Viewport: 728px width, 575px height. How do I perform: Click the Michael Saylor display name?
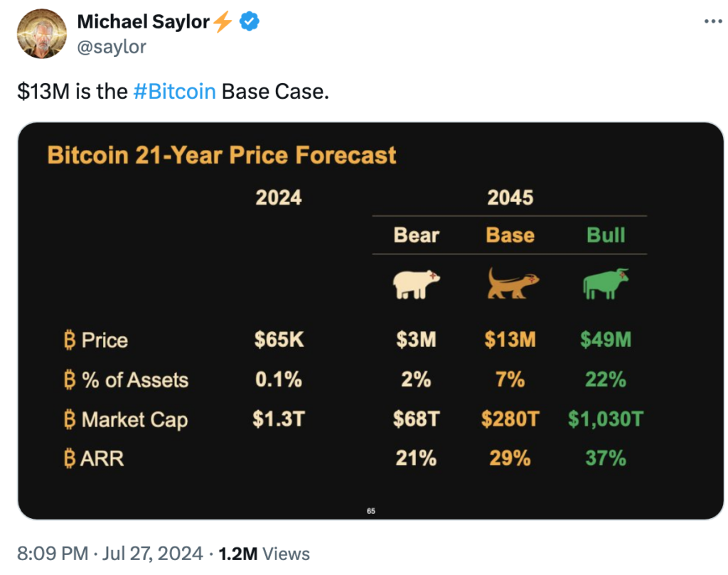click(x=143, y=22)
